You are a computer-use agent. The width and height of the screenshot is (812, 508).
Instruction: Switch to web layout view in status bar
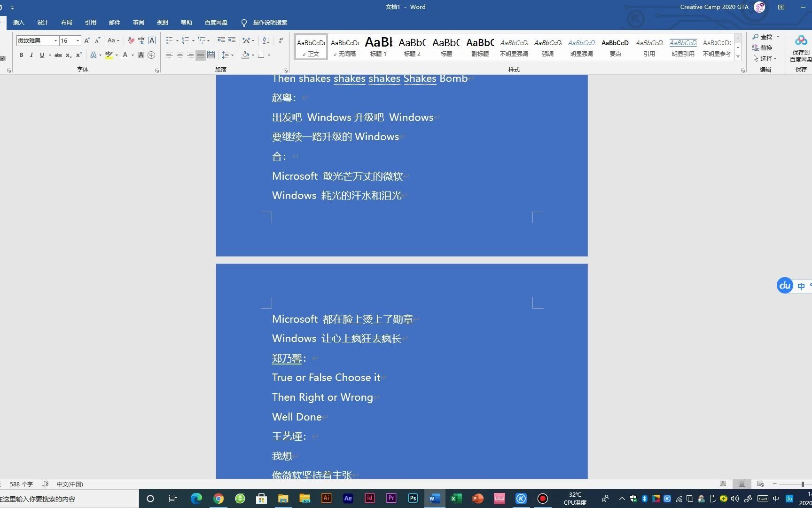(761, 484)
